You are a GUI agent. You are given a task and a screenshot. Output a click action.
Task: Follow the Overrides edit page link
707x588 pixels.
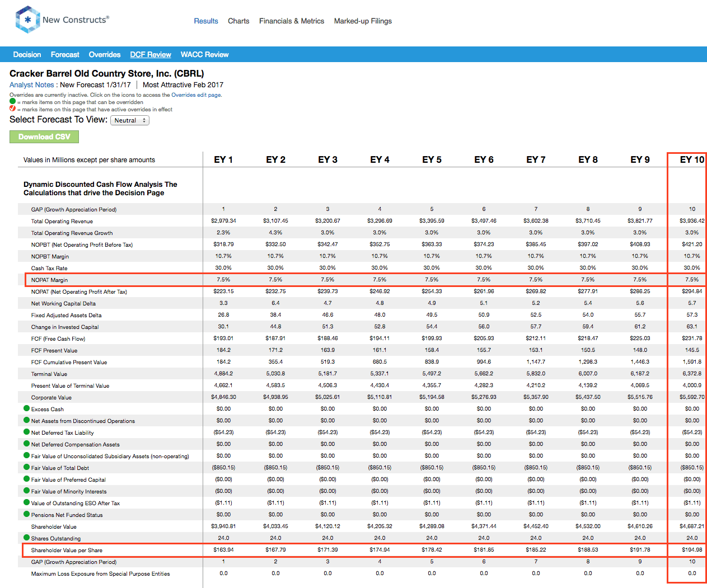196,95
